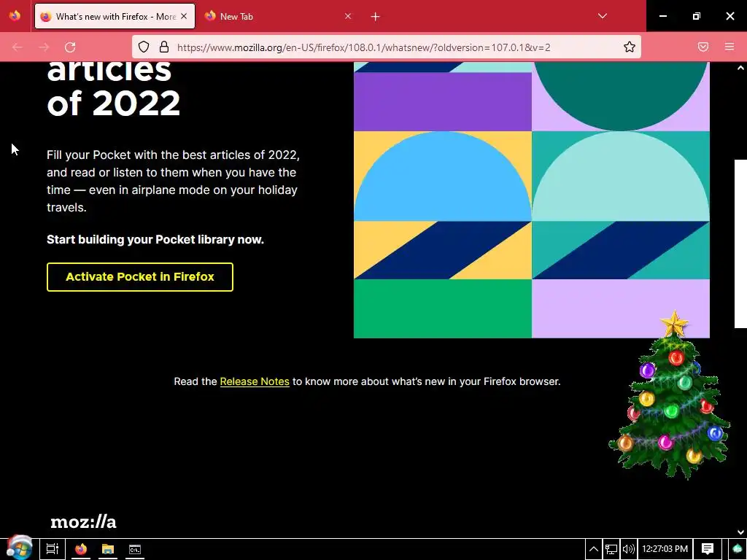
Task: Open the Windows Start button
Action: coord(19,548)
